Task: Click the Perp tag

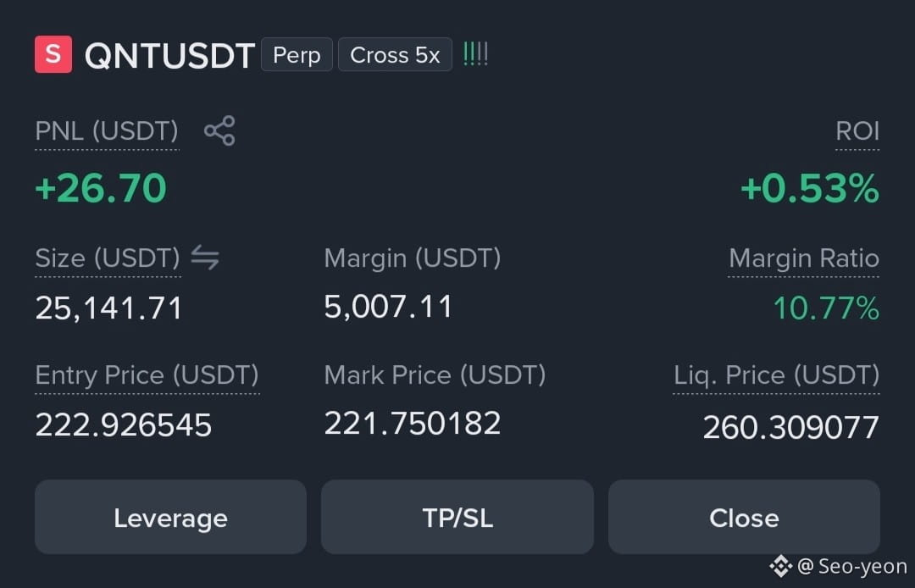Action: tap(297, 55)
